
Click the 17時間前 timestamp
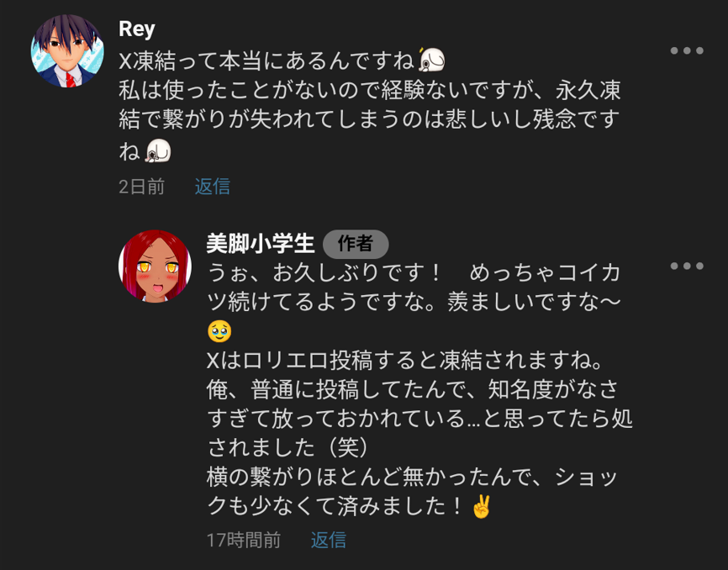point(243,540)
